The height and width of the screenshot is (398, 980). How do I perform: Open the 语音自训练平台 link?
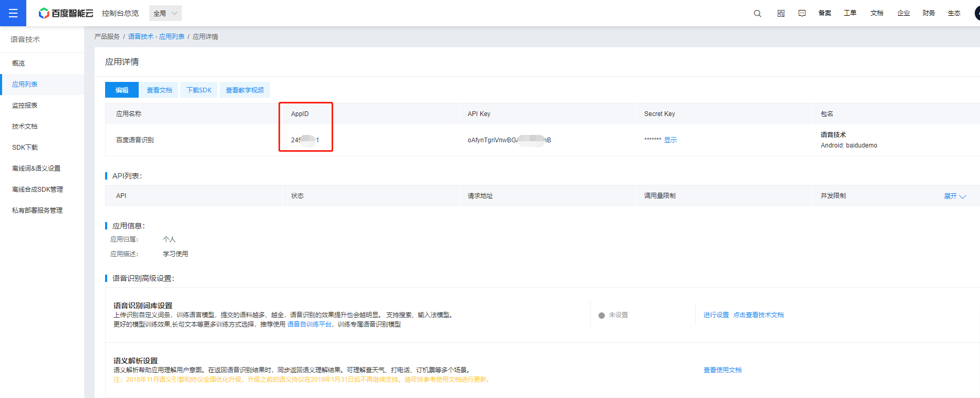tap(310, 324)
